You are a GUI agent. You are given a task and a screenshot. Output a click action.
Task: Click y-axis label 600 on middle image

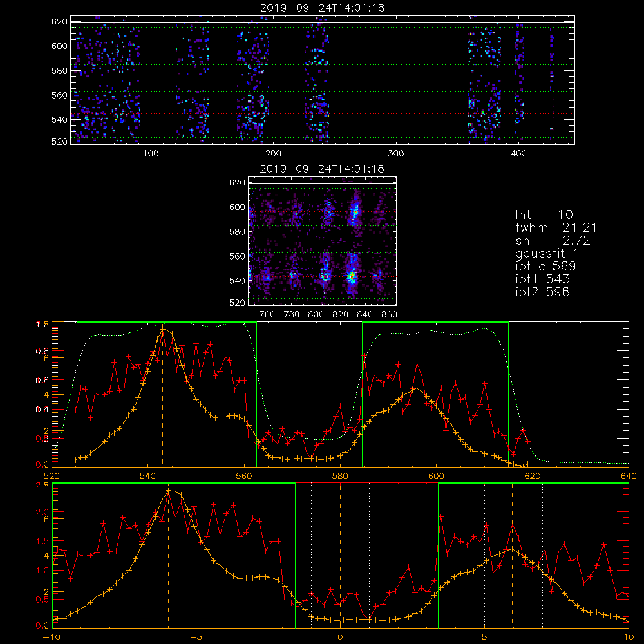(x=237, y=207)
